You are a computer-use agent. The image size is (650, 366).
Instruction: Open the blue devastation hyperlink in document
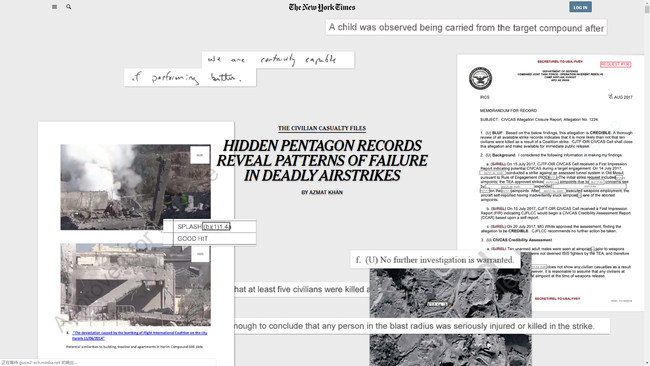(x=139, y=335)
